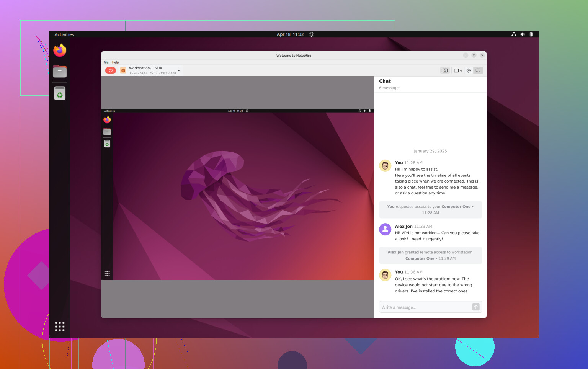Show applications grid in remote session

(107, 273)
